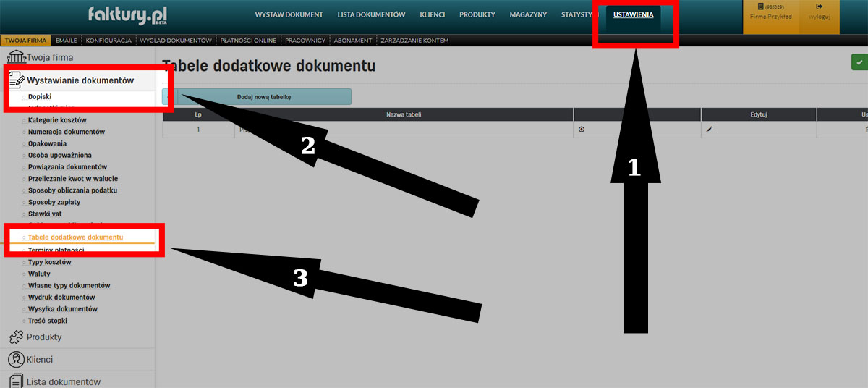Click the Firma Przykład account label
This screenshot has width=868, height=388.
tap(770, 16)
